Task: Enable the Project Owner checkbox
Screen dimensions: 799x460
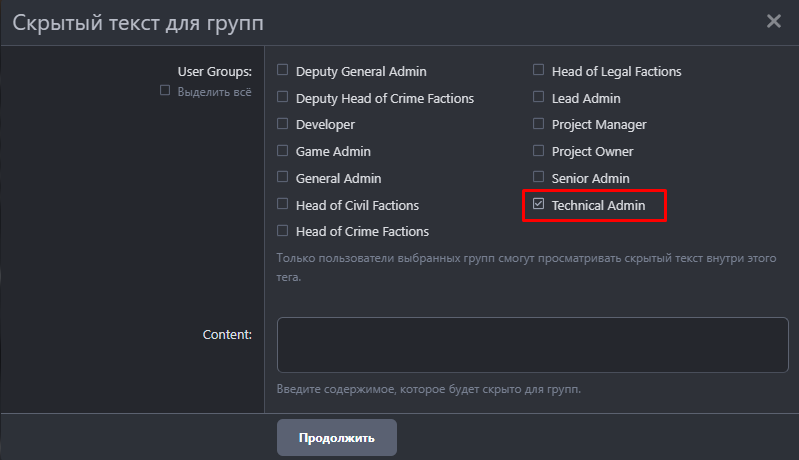Action: coord(539,151)
